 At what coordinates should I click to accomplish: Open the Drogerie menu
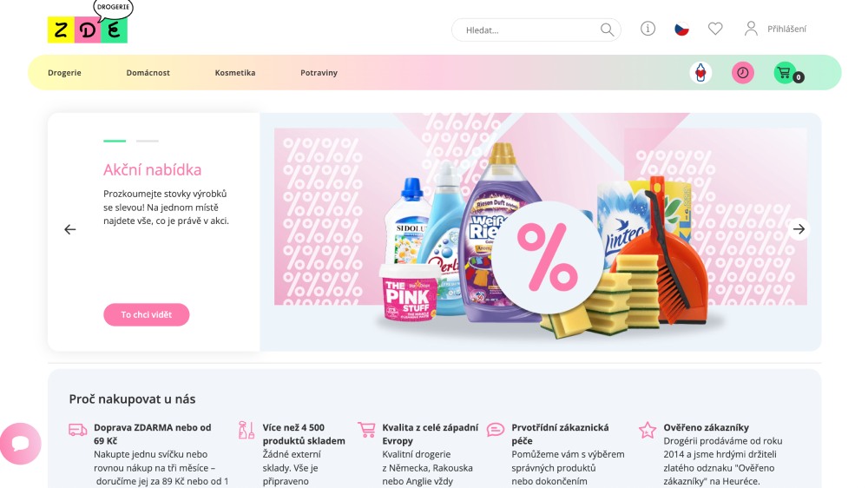coord(64,73)
